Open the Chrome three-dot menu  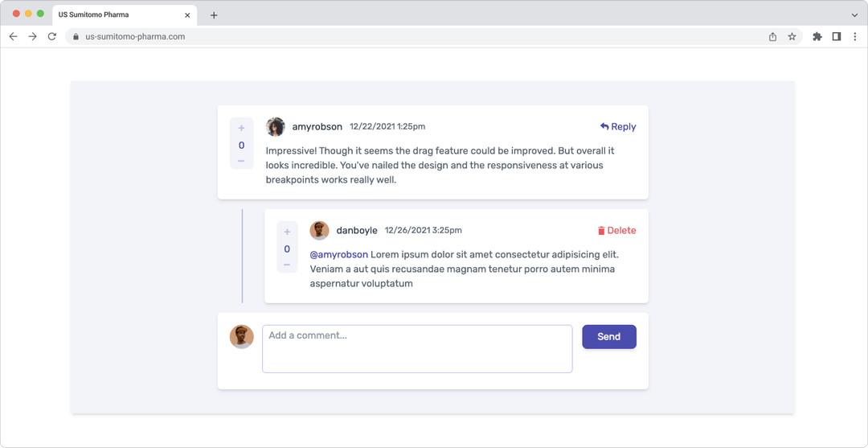pos(854,36)
